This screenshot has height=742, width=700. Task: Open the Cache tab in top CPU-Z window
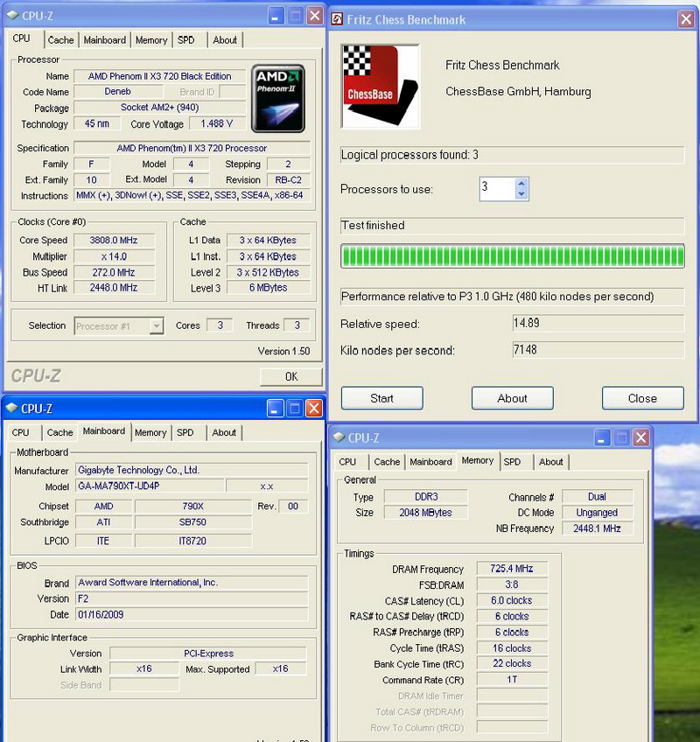(60, 40)
